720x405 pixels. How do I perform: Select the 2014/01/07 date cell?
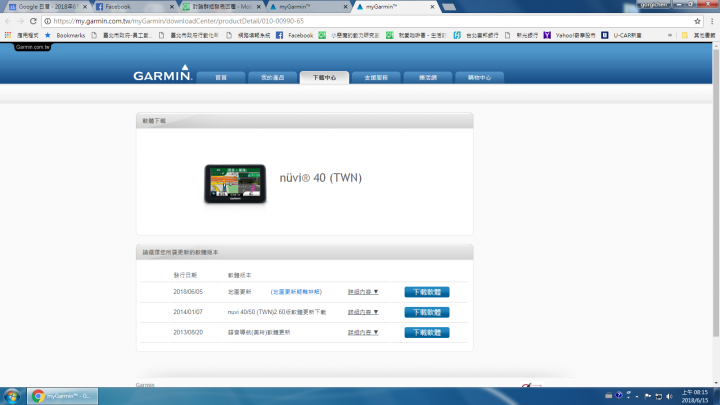[188, 312]
